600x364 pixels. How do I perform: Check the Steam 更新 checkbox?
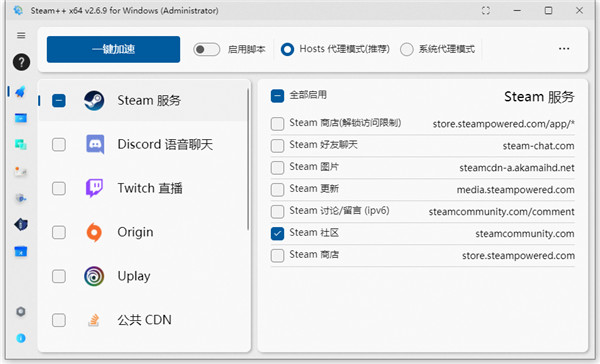277,189
